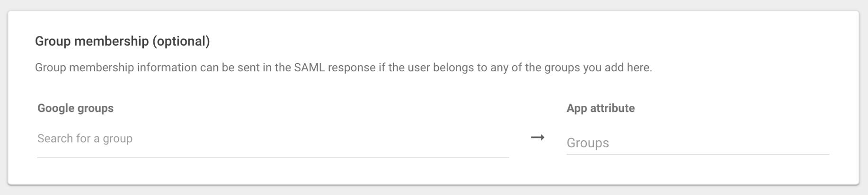The height and width of the screenshot is (195, 868).
Task: Click the empty right end of group search field
Action: [x=473, y=139]
